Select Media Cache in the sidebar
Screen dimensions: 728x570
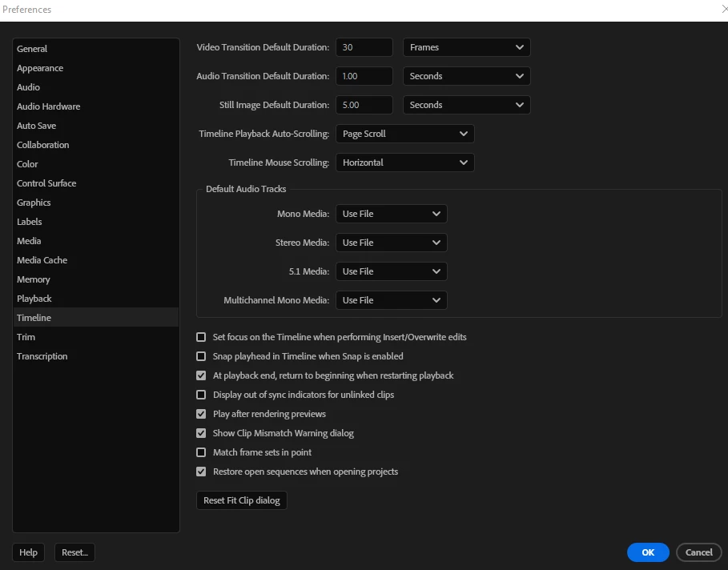point(95,260)
